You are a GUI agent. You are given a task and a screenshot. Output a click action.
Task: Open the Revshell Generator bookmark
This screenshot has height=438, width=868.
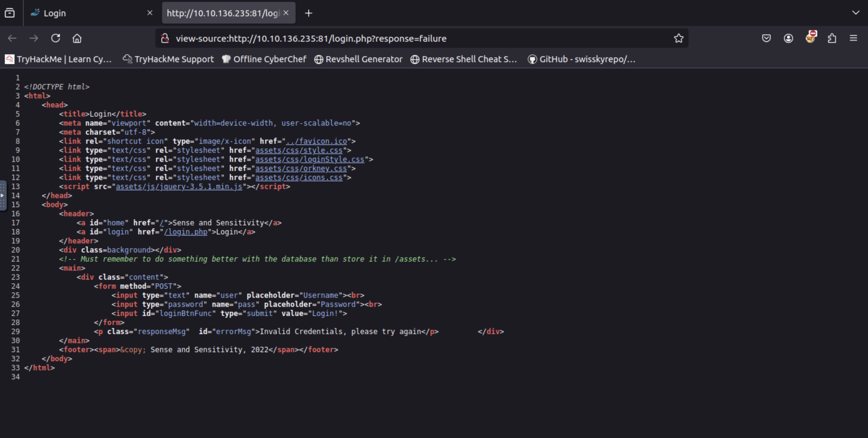tap(358, 59)
